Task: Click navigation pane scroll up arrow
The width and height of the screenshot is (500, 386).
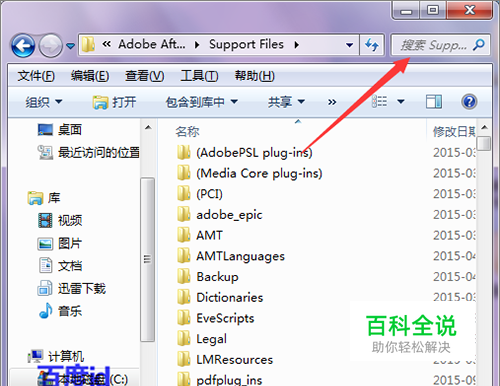Action: pos(148,127)
